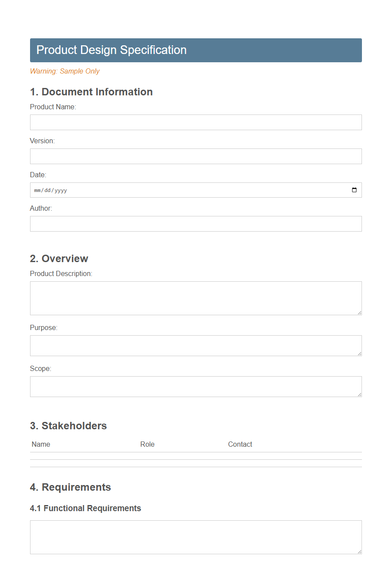The height and width of the screenshot is (566, 392).
Task: Click the Name column header in Stakeholders
Action: (41, 444)
